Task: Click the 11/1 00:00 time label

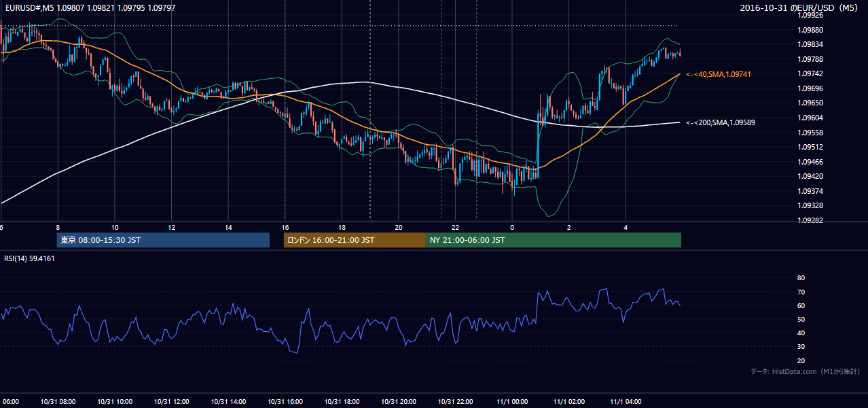Action: pyautogui.click(x=512, y=402)
